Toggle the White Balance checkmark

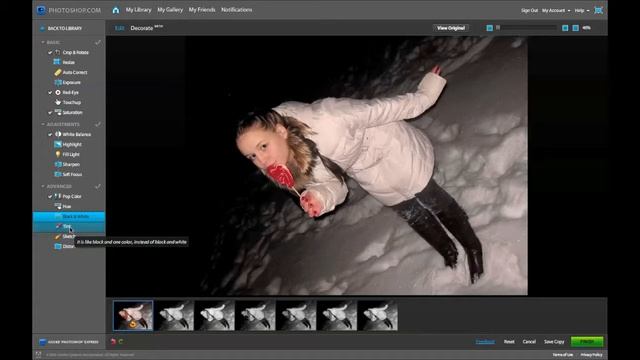50,134
